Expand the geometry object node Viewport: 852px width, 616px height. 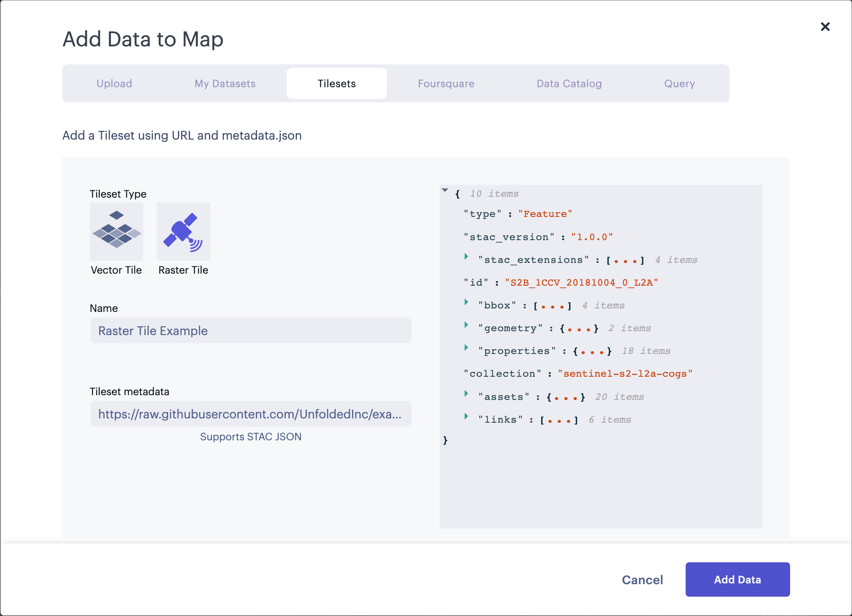click(x=466, y=325)
